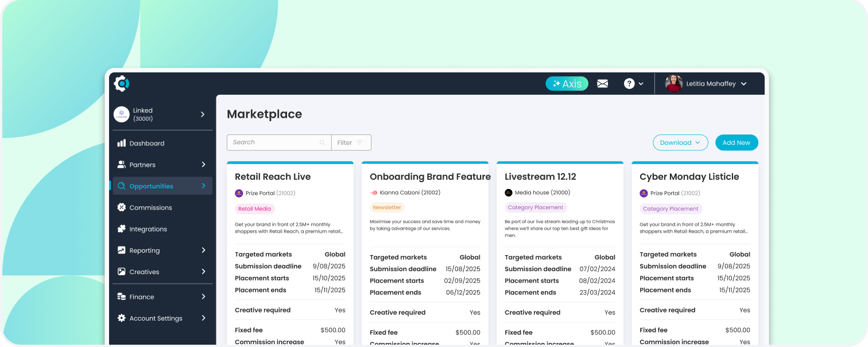This screenshot has width=868, height=347.
Task: Expand the Opportunities submenu chevron
Action: click(203, 186)
